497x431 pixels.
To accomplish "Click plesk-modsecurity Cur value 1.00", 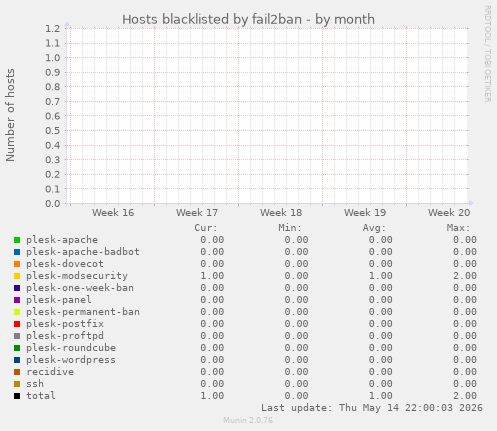I will point(212,276).
